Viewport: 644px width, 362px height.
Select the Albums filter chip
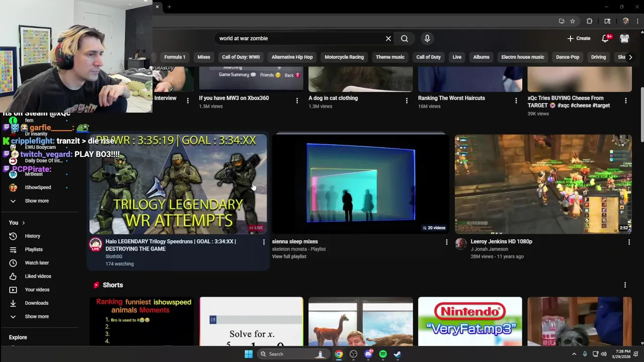tap(481, 57)
